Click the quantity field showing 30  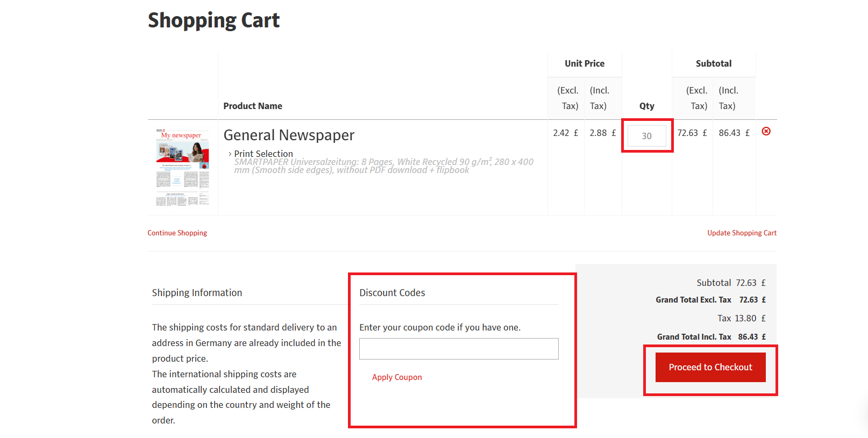tap(647, 136)
